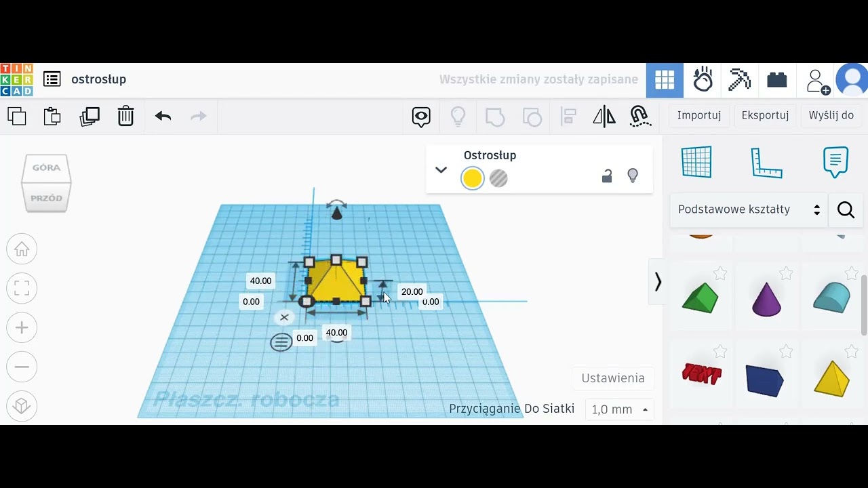The image size is (868, 488).
Task: Collapse the shapes panel with the chevron
Action: click(x=657, y=282)
